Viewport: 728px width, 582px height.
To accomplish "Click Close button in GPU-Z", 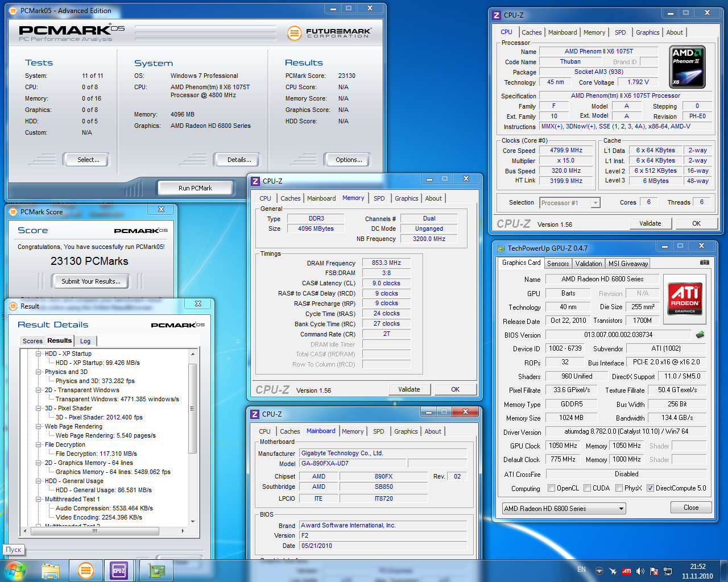I will coord(691,508).
